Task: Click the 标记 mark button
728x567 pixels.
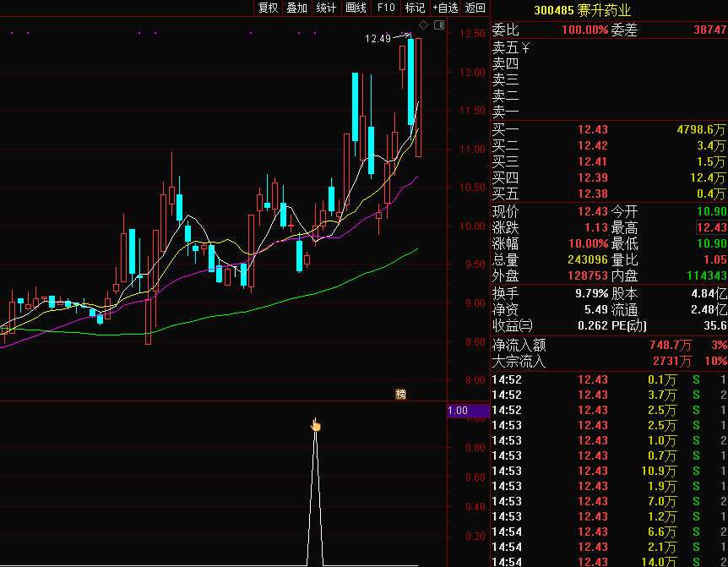Action: tap(415, 8)
